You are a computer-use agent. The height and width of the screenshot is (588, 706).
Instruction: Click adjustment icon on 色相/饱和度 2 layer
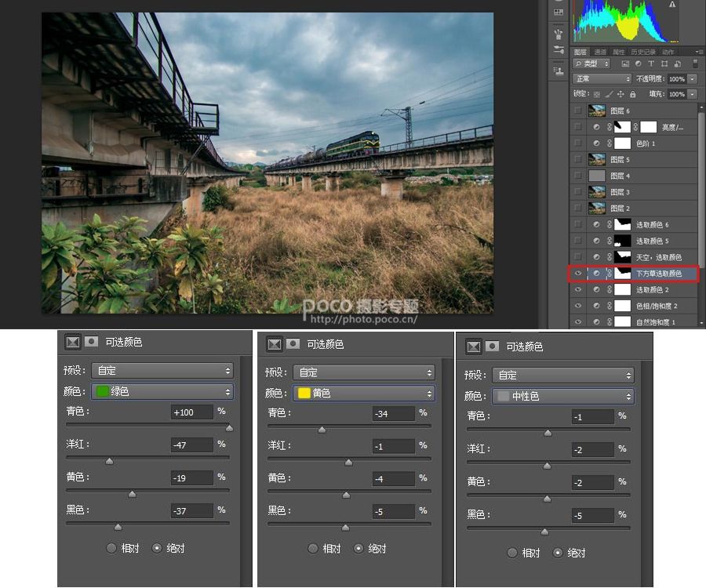[597, 306]
